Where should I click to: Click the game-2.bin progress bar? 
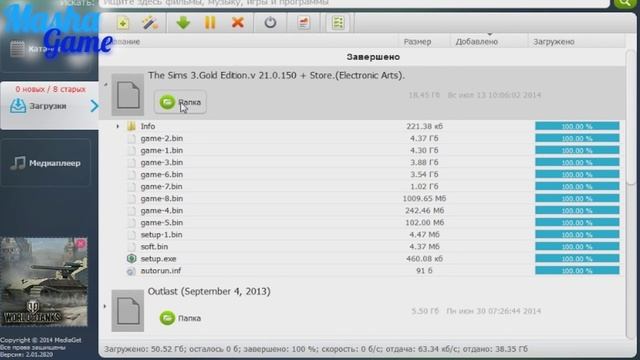(x=577, y=138)
